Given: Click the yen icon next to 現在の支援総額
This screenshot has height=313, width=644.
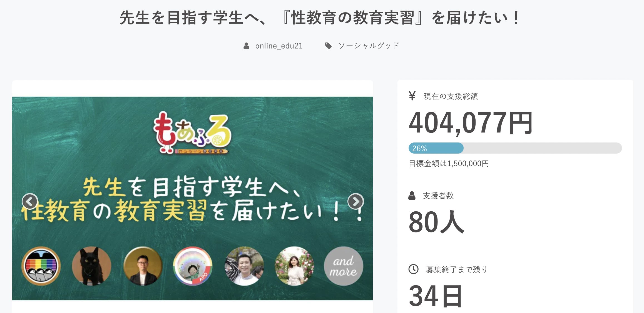Looking at the screenshot, I should [412, 96].
